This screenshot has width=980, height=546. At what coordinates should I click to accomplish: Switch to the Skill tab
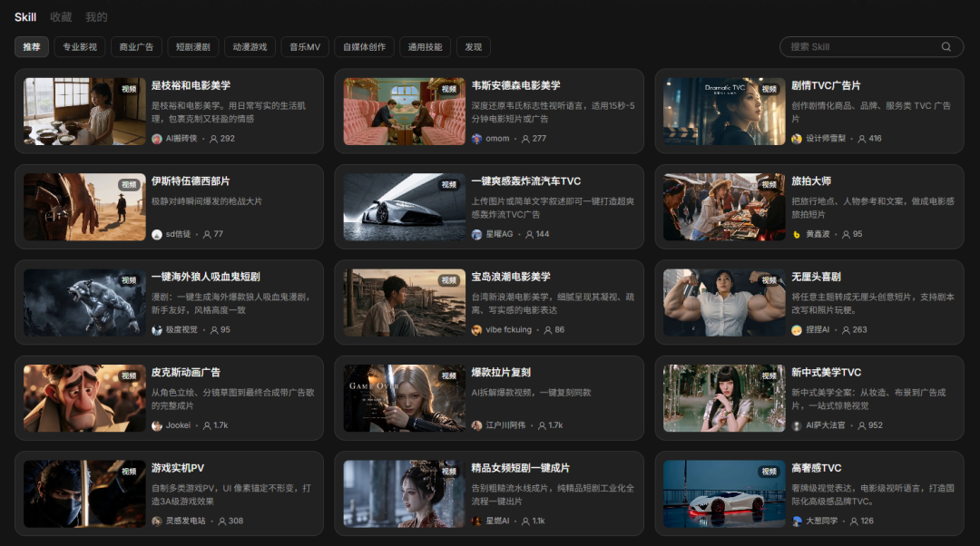click(25, 17)
